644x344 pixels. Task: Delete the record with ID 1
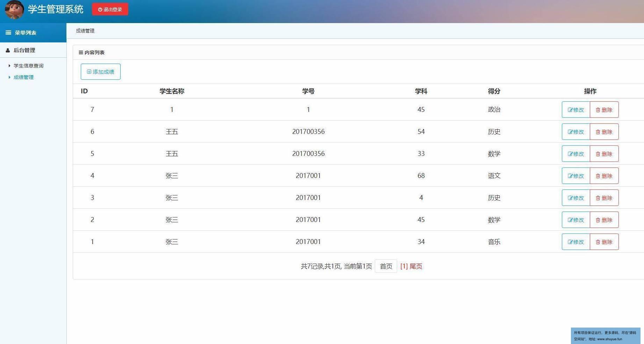pyautogui.click(x=604, y=242)
